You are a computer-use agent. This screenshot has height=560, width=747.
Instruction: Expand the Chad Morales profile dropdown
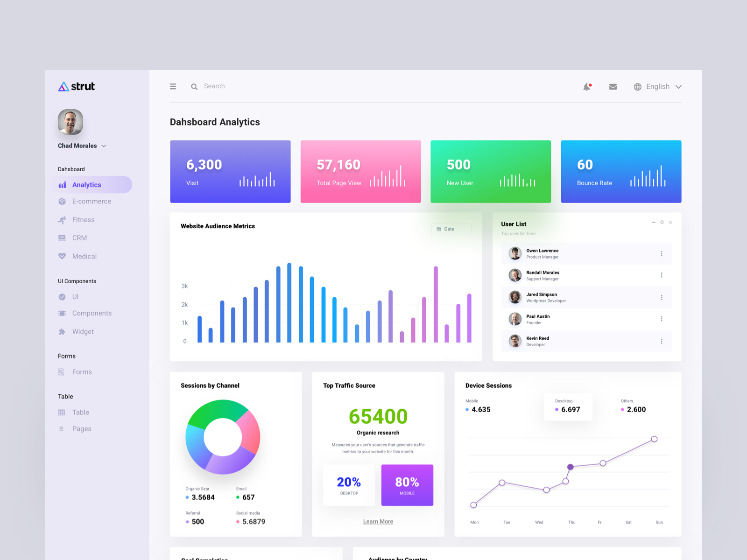(104, 146)
